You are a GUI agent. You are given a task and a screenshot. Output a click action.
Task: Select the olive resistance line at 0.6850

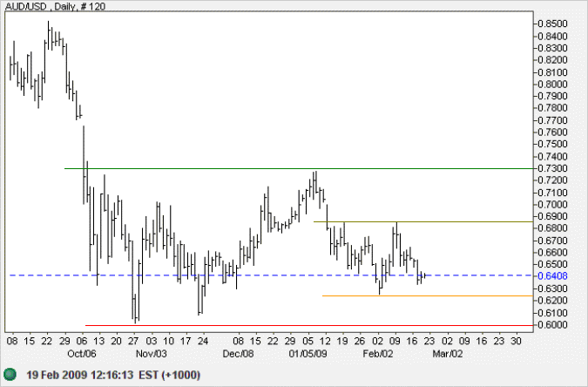tap(423, 222)
